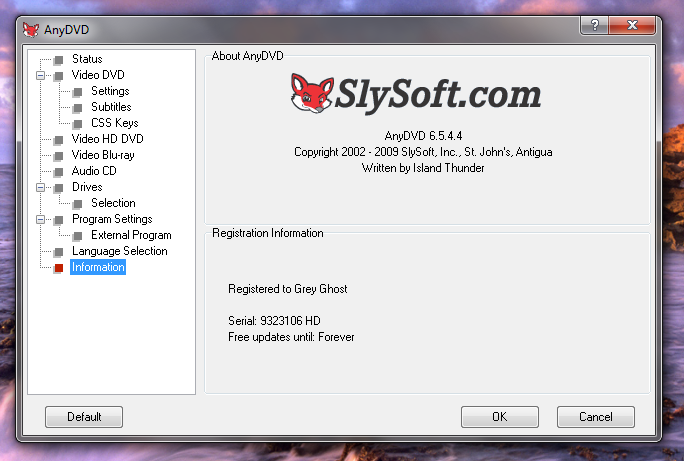Collapse the Drives tree node
Screen dimensions: 684x461
coord(40,188)
